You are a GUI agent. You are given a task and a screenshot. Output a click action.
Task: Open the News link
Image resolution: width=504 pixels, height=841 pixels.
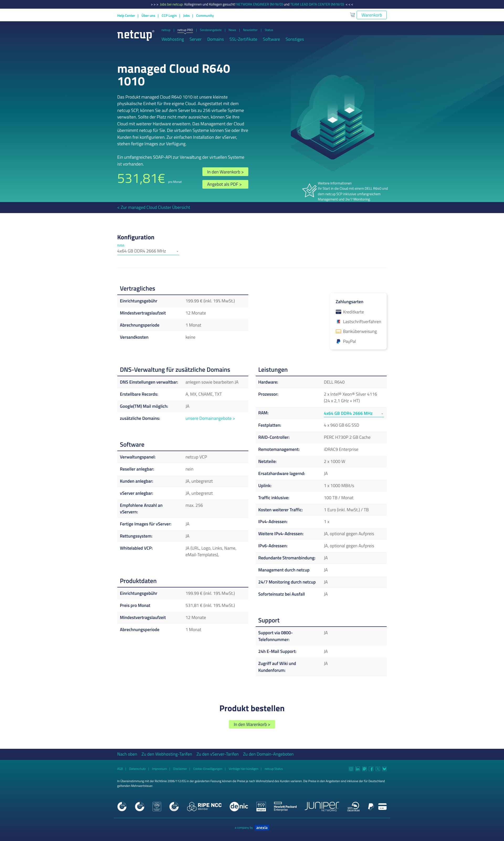pos(232,30)
